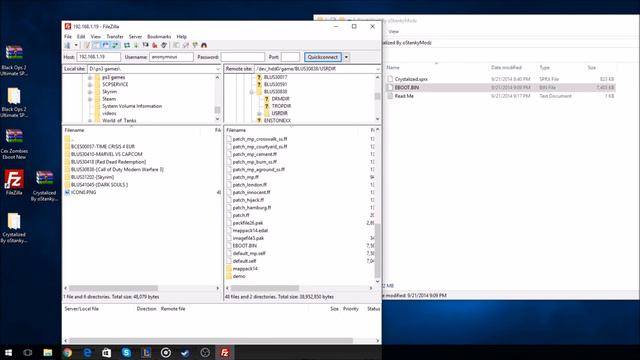Image resolution: width=640 pixels, height=360 pixels.
Task: Open the Bookmarks menu
Action: [159, 36]
